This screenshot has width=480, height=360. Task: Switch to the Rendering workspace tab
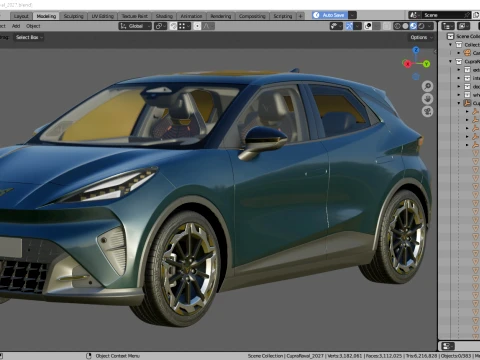coord(221,16)
